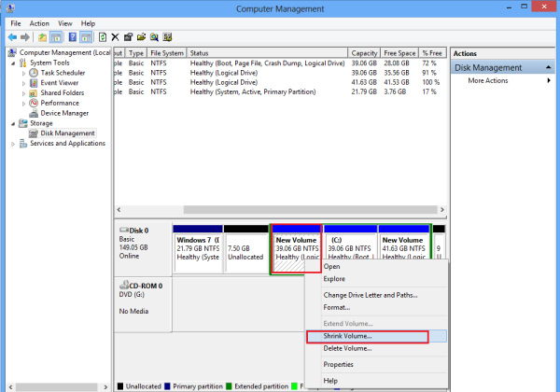Choose Shrink Volume from context menu
The width and height of the screenshot is (560, 392).
click(x=347, y=336)
